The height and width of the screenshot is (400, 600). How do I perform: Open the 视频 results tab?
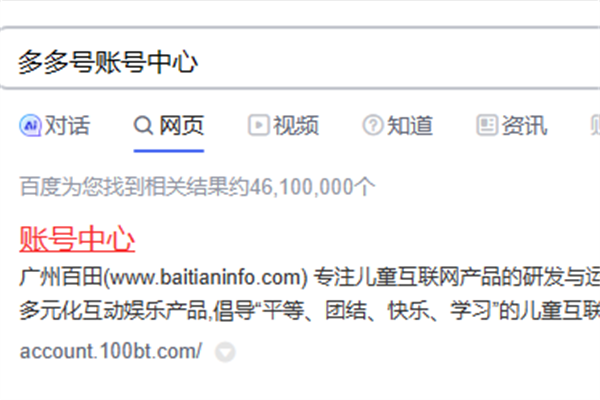click(x=295, y=125)
